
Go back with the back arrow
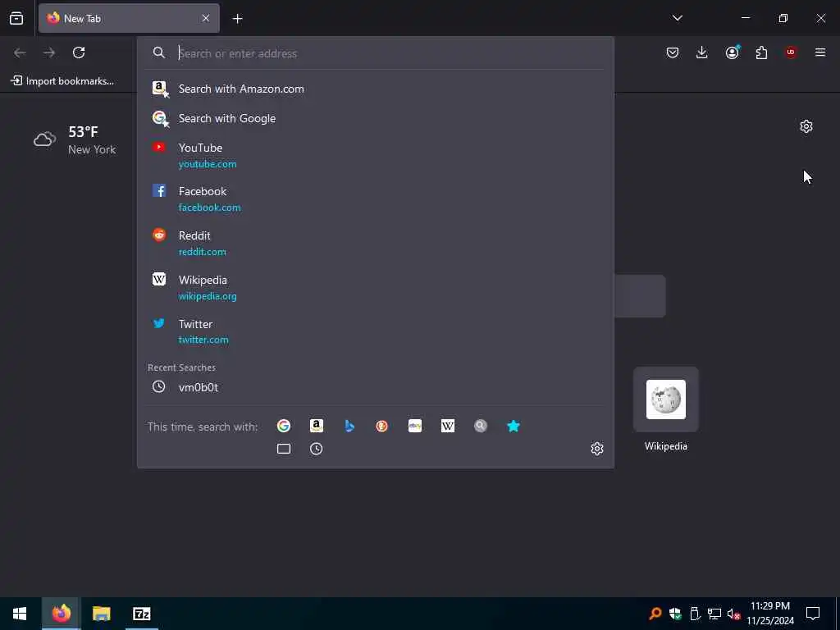tap(20, 52)
